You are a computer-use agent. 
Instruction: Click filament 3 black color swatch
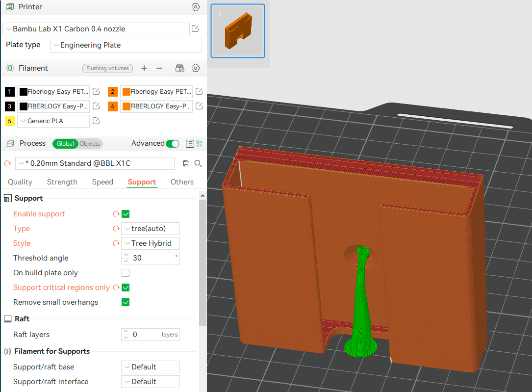coord(24,106)
